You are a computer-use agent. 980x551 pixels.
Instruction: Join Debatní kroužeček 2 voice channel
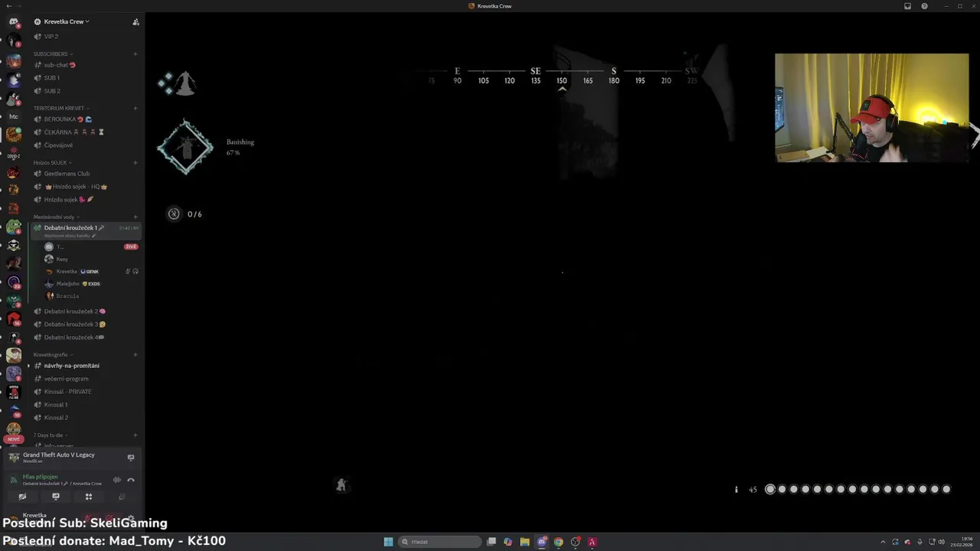coord(86,311)
